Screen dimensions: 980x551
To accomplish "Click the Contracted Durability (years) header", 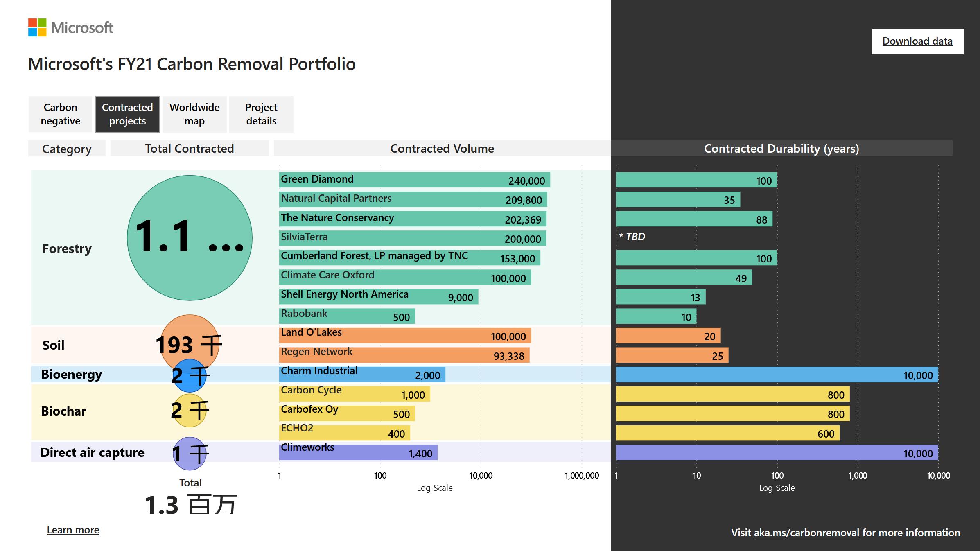I will (x=781, y=148).
